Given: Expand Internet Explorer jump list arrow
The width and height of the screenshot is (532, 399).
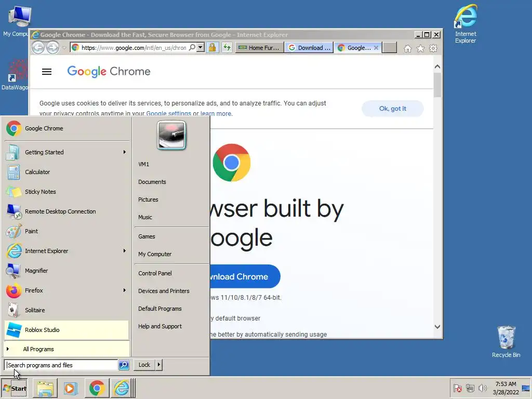Looking at the screenshot, I should (x=125, y=251).
